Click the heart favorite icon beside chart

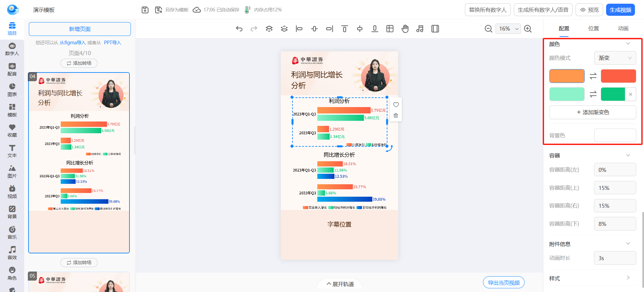(396, 105)
